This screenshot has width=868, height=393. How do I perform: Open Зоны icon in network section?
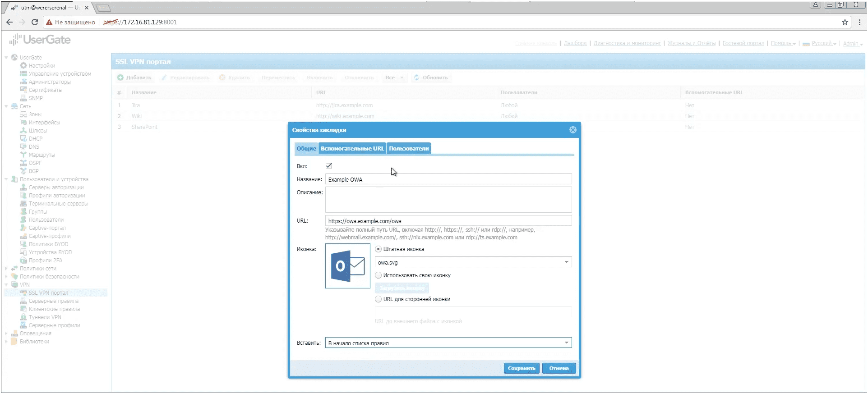coord(23,114)
